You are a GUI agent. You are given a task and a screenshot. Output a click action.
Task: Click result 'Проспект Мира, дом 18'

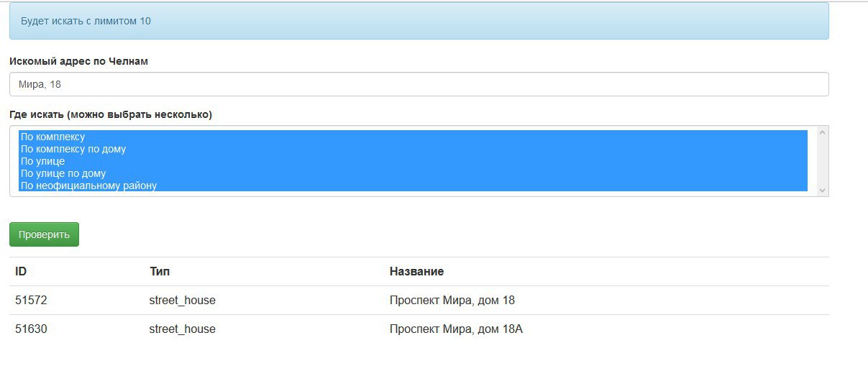452,301
